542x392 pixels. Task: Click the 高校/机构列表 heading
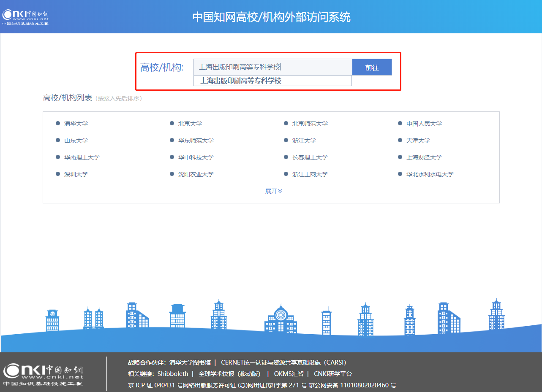68,98
